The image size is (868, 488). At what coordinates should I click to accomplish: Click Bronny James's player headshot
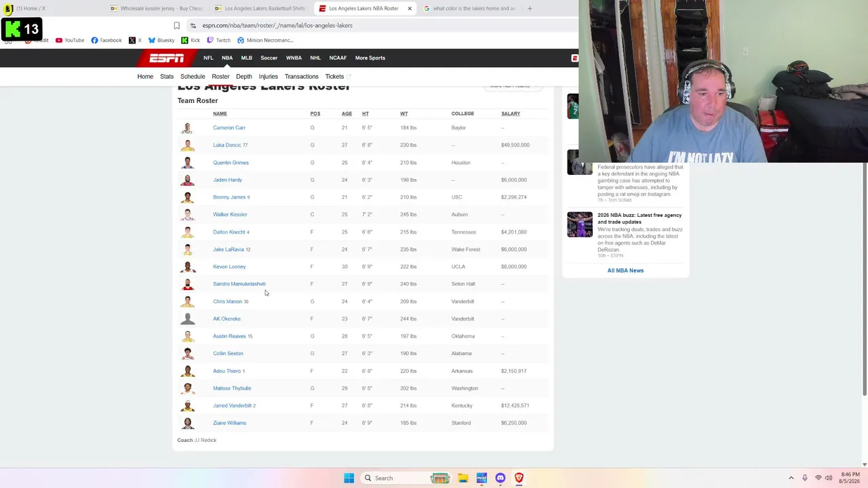coord(188,197)
